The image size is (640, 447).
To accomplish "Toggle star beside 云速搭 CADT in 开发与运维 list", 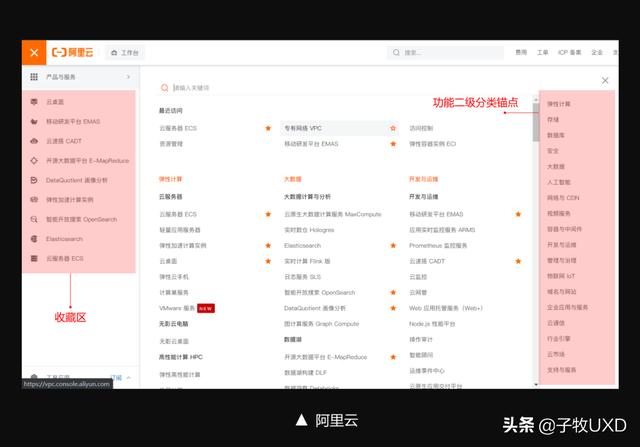I will click(518, 261).
